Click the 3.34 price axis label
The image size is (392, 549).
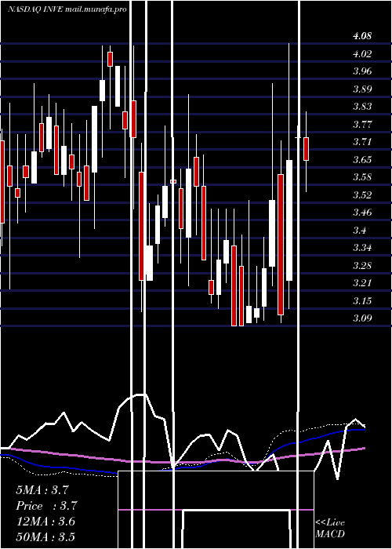[x=362, y=248]
